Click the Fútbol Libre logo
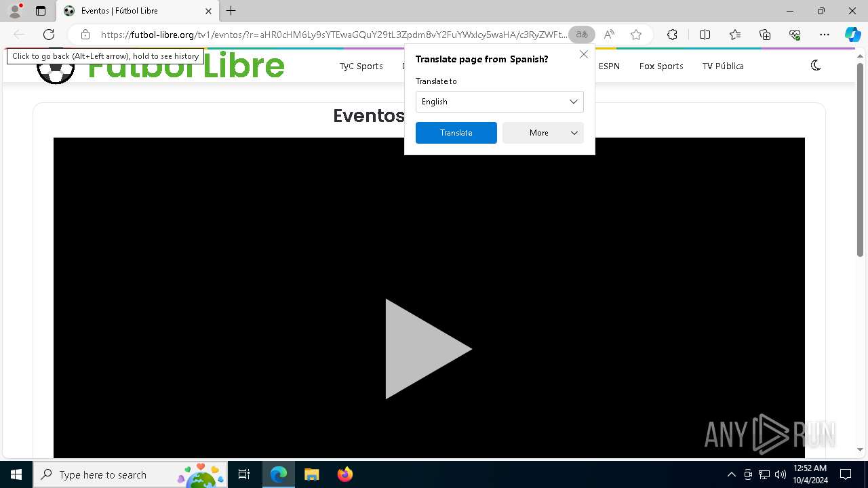Screen dimensions: 868x488 (160, 66)
